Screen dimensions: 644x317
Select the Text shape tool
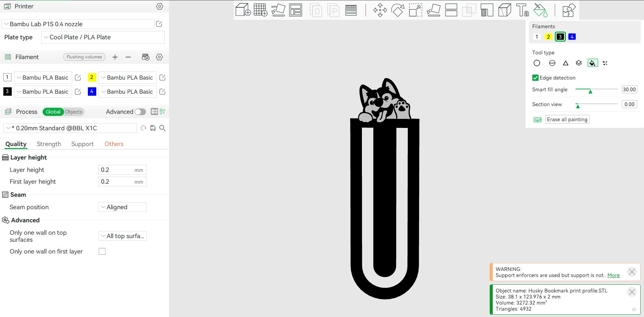[522, 10]
